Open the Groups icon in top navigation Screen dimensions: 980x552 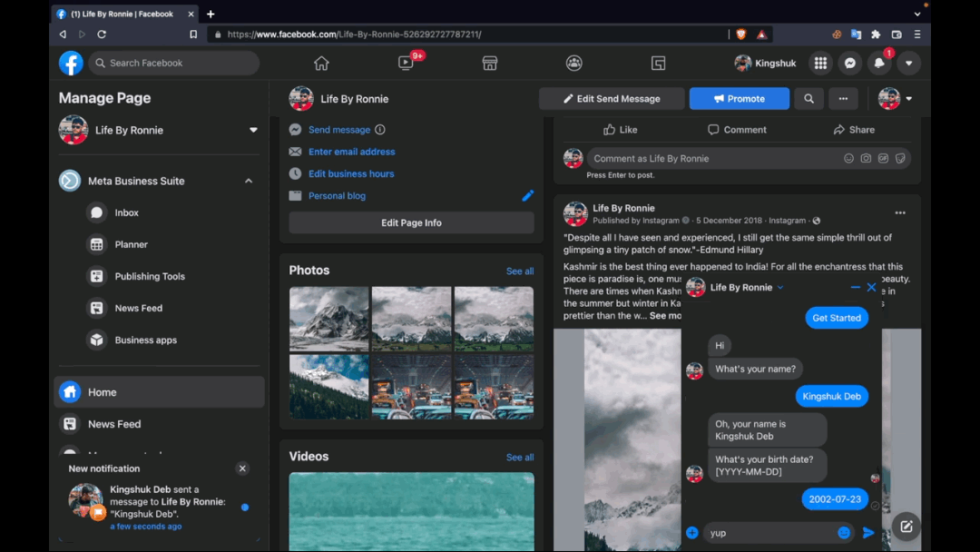click(573, 64)
